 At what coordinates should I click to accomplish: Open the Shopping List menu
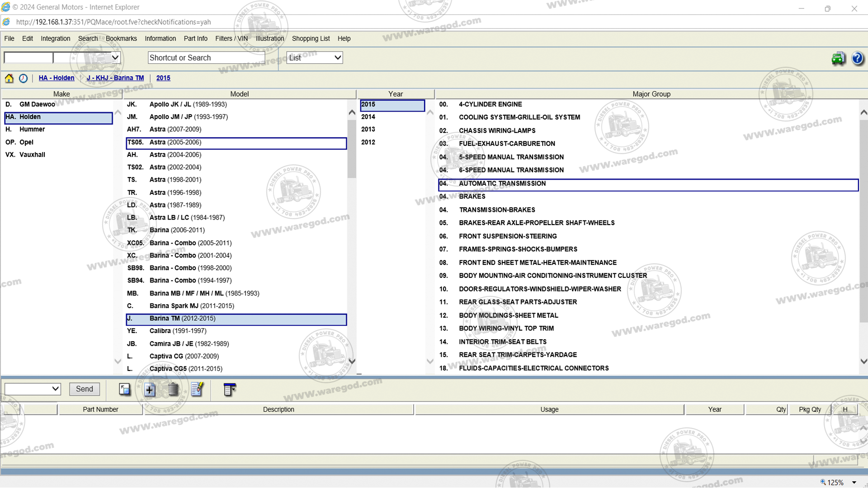click(311, 38)
